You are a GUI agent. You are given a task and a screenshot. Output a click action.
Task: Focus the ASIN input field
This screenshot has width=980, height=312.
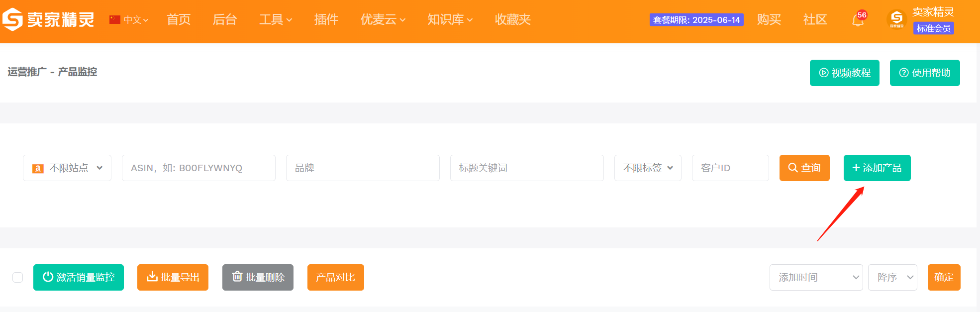point(198,168)
